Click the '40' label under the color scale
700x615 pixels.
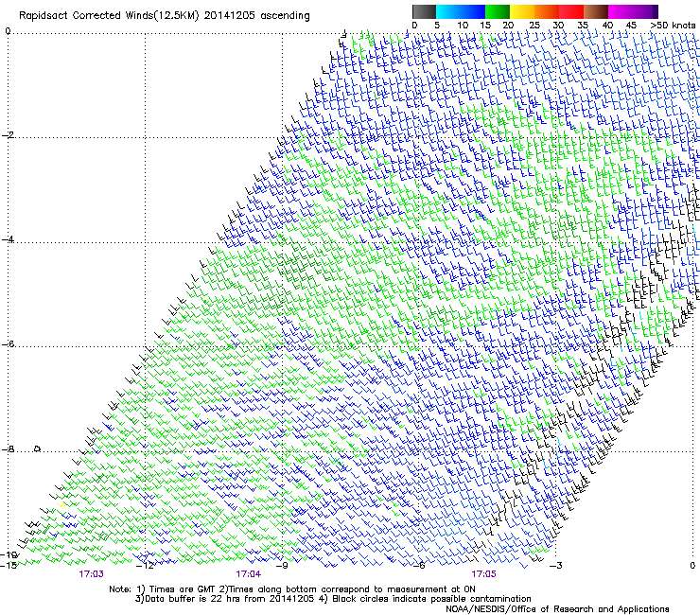point(607,26)
